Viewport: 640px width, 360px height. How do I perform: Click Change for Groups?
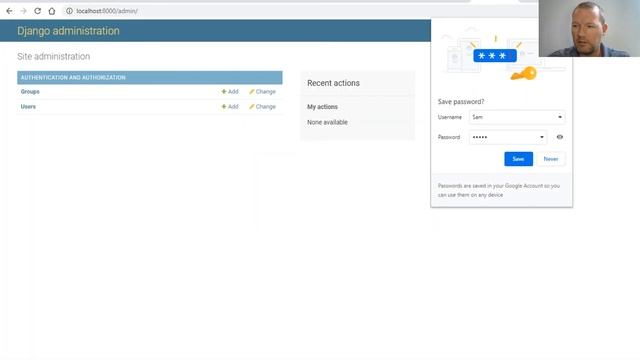coord(262,91)
